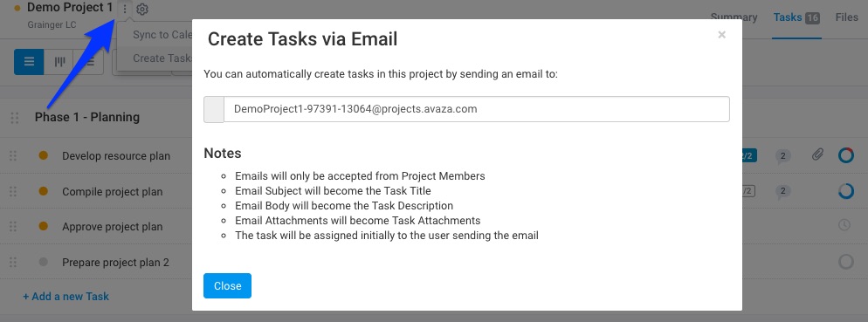Image resolution: width=868 pixels, height=322 pixels.
Task: Select Create Tasks menu entry
Action: tap(162, 58)
